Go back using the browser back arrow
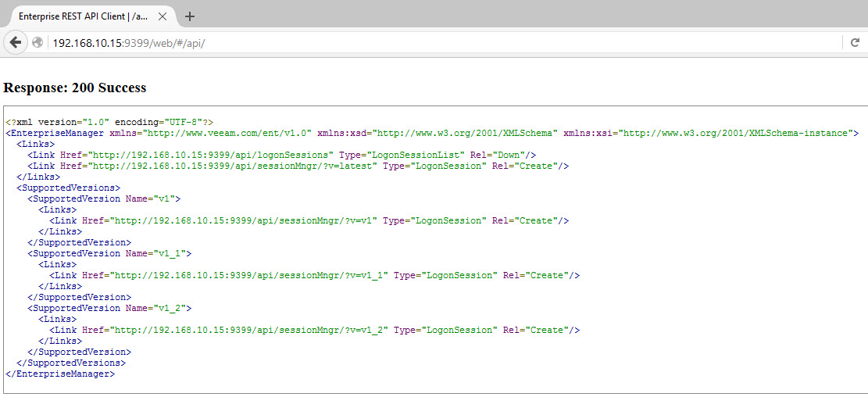Viewport: 868px width, 397px height. pyautogui.click(x=15, y=42)
